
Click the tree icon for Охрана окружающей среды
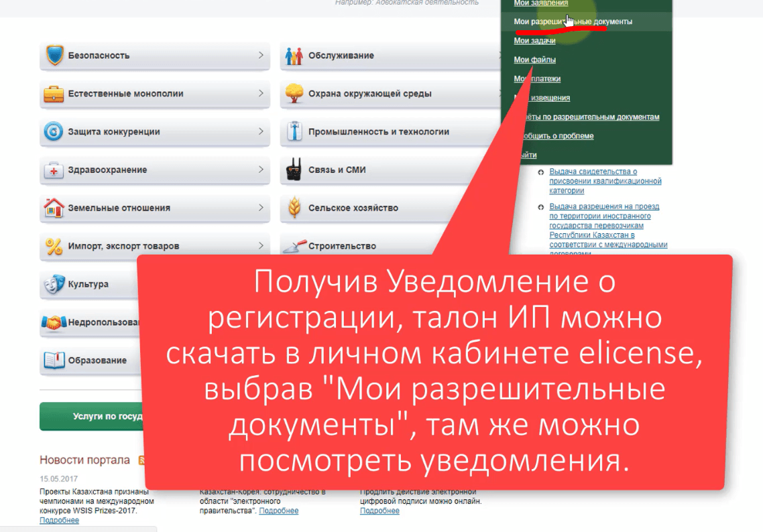[x=293, y=94]
